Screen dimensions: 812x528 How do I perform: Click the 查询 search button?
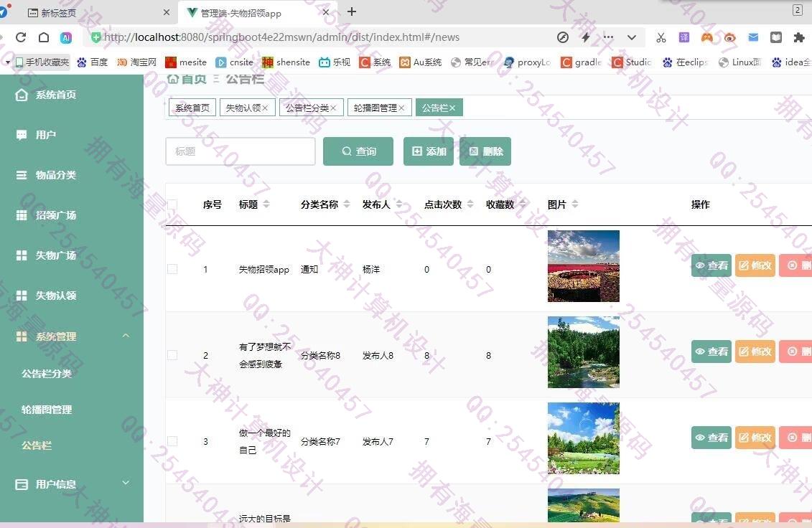point(358,151)
